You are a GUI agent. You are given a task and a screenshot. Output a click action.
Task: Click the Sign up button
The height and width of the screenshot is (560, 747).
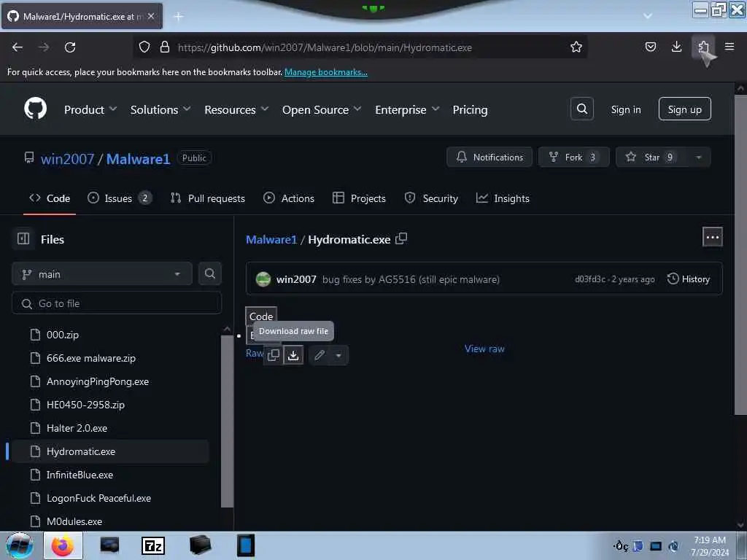click(x=684, y=109)
